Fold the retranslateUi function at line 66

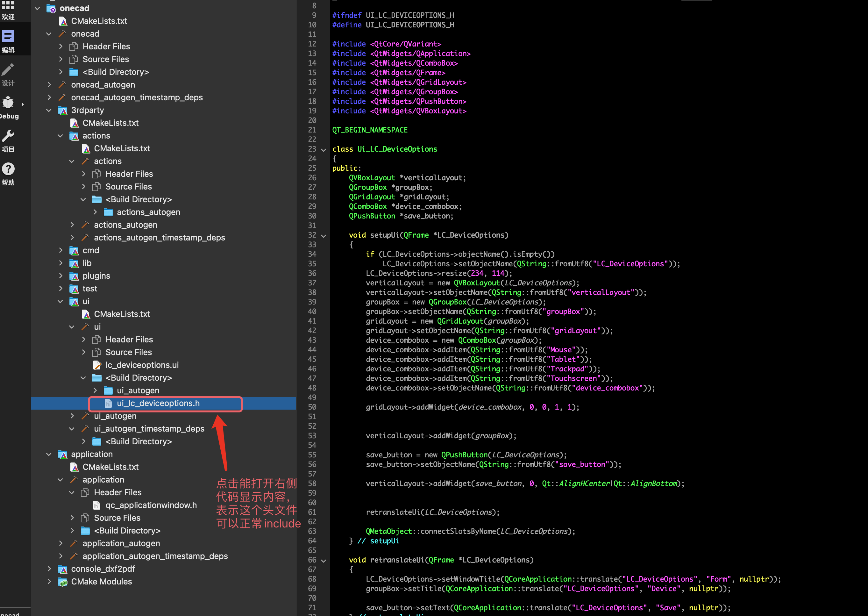tap(324, 561)
